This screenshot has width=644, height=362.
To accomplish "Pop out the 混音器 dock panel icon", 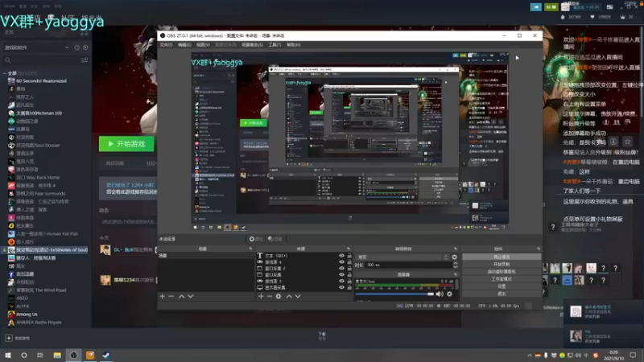I will [455, 274].
